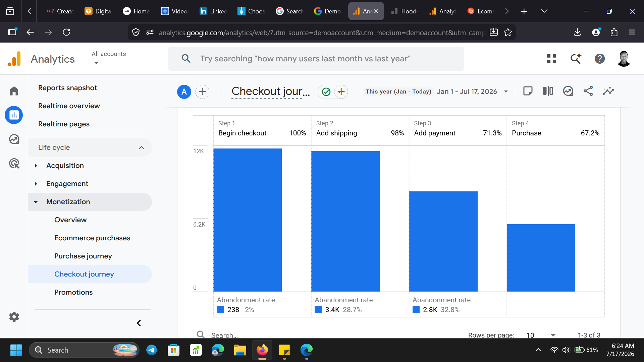Open the date range dropdown arrow
Image resolution: width=644 pixels, height=362 pixels.
[506, 92]
